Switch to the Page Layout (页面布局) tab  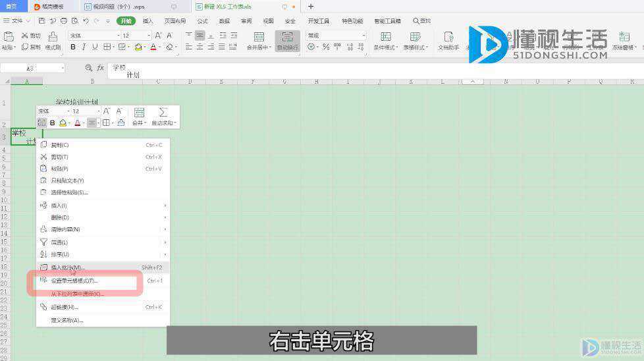coord(175,20)
